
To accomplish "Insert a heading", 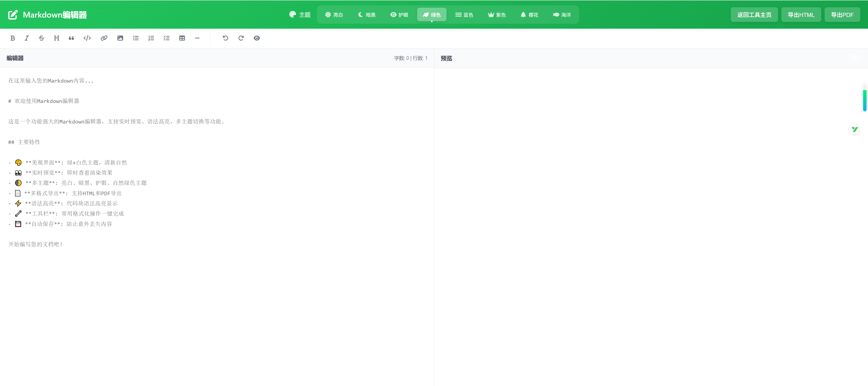I will (x=56, y=38).
